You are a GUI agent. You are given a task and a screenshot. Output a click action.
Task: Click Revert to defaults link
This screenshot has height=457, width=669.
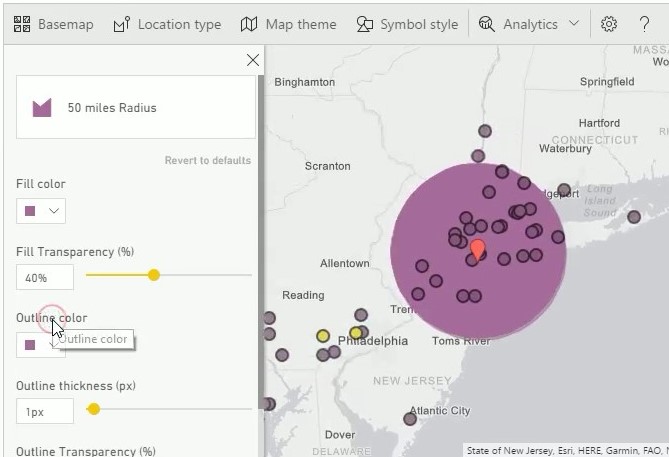coord(208,161)
